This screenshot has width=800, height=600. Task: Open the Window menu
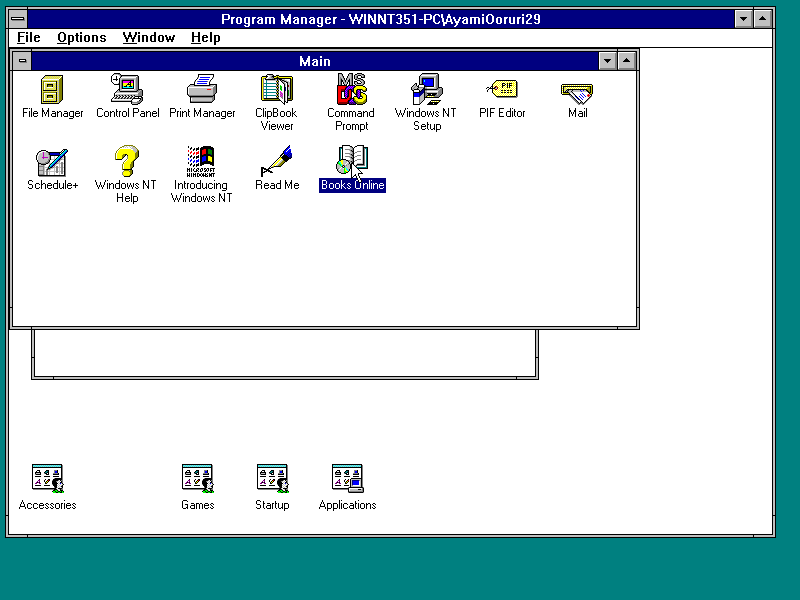click(148, 37)
